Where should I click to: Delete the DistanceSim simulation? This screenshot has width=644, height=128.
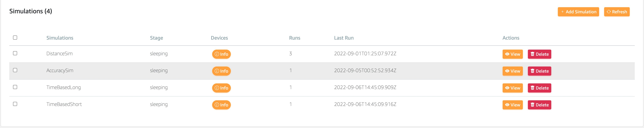539,54
